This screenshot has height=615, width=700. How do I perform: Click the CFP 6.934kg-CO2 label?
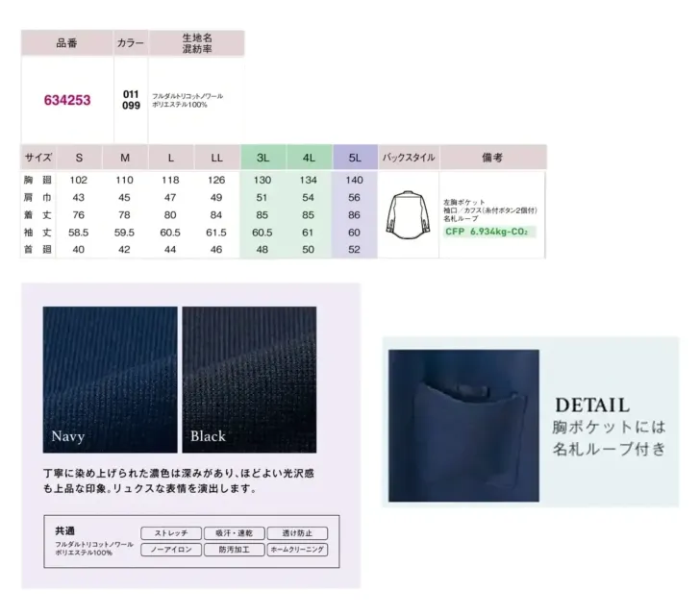[489, 232]
